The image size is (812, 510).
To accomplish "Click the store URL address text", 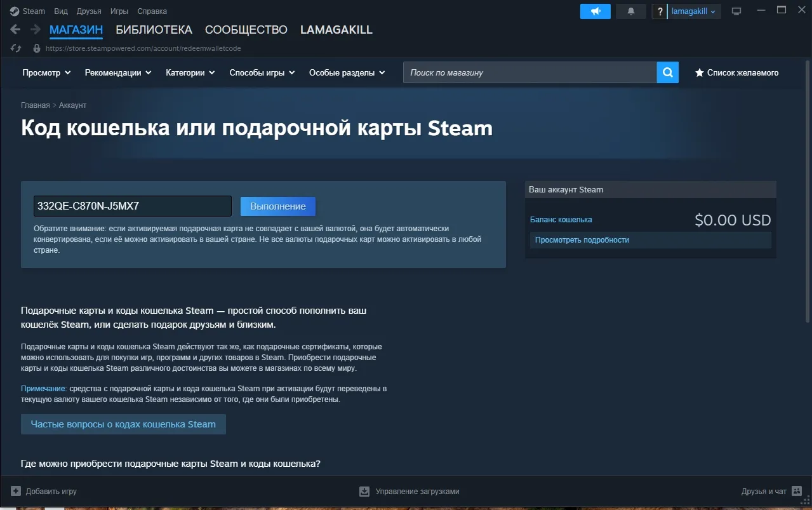I will pyautogui.click(x=143, y=48).
